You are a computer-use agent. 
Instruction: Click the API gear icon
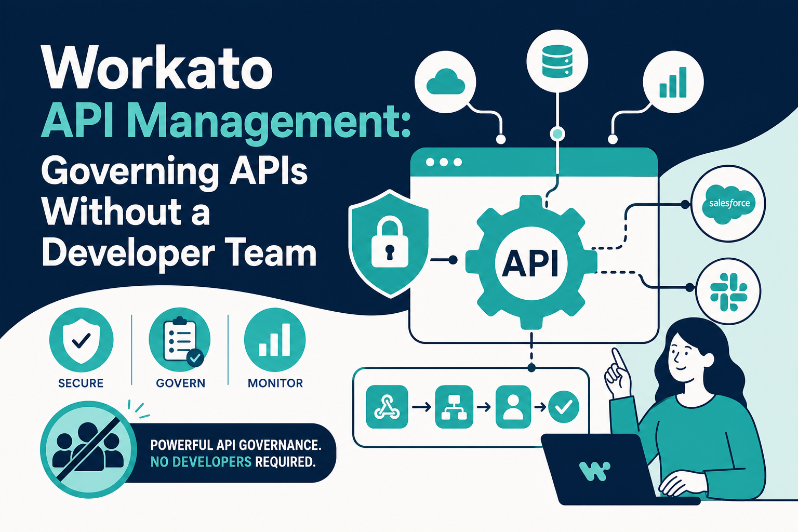pos(531,262)
